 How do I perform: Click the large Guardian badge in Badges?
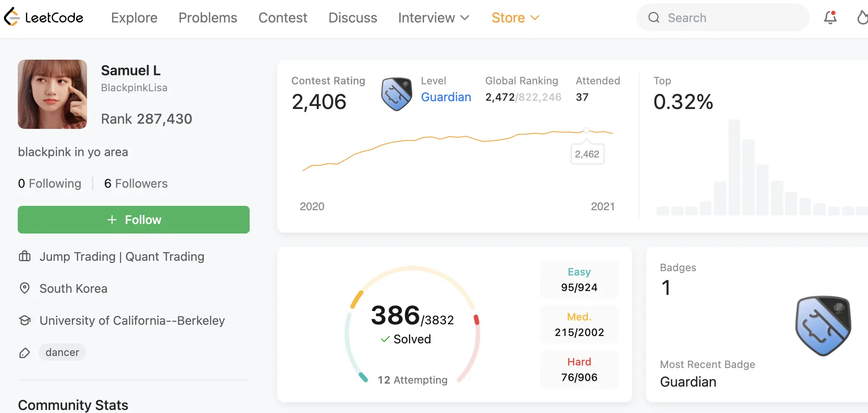pos(823,326)
